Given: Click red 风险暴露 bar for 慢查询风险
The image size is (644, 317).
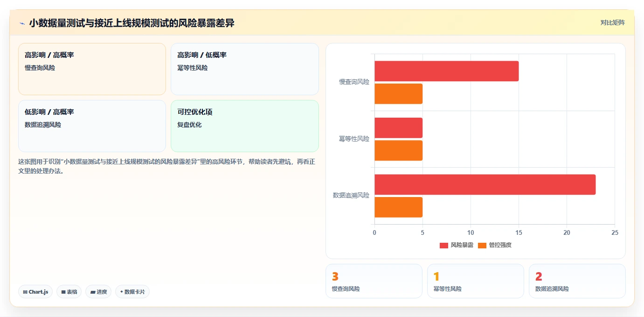Looking at the screenshot, I should [x=446, y=71].
